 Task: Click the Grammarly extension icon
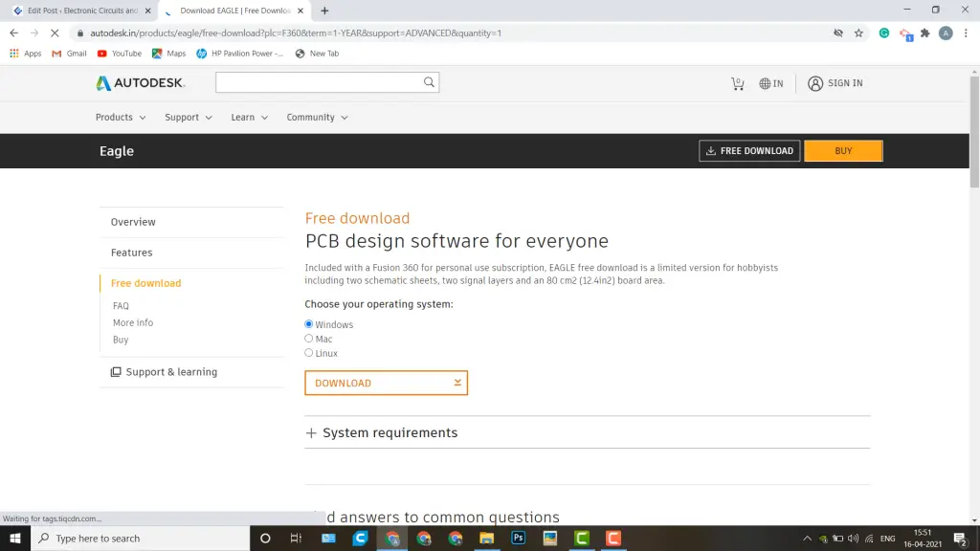pos(883,33)
